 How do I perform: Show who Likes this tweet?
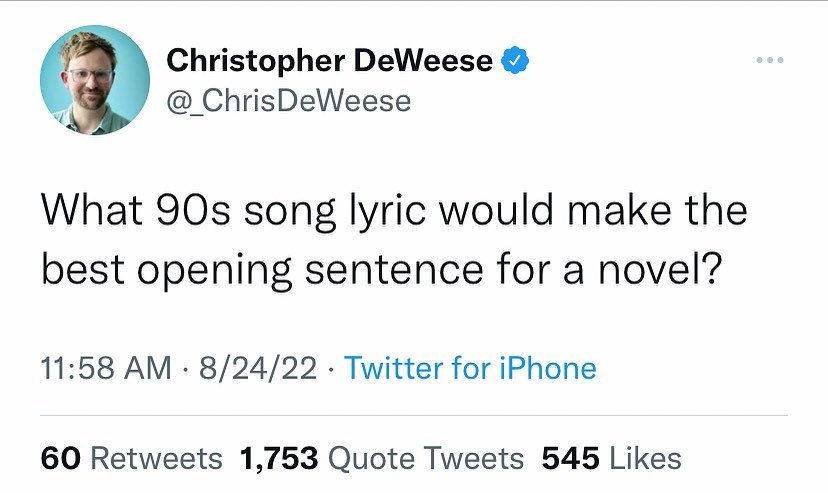click(645, 458)
